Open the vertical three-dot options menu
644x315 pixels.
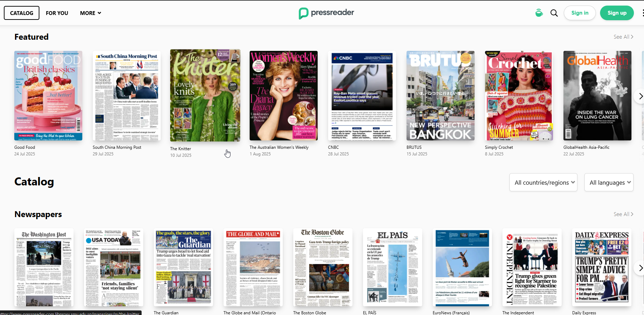click(643, 13)
